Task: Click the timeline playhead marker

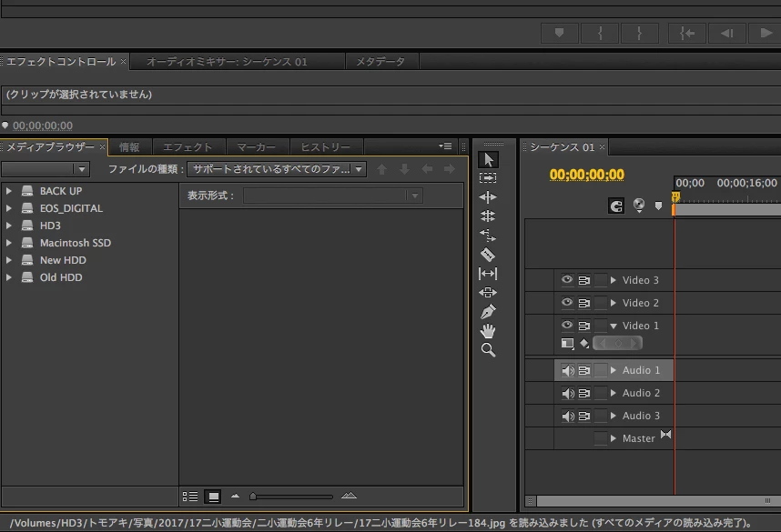Action: [x=675, y=197]
